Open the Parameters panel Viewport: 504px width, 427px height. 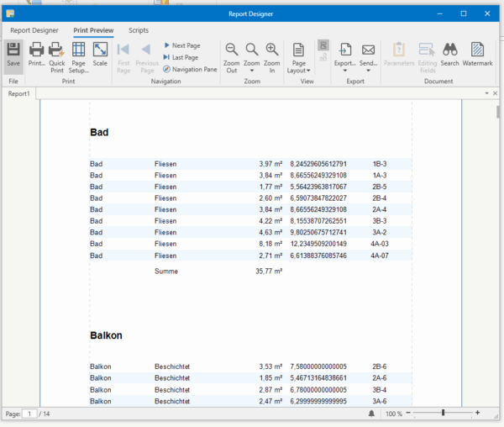coord(399,54)
